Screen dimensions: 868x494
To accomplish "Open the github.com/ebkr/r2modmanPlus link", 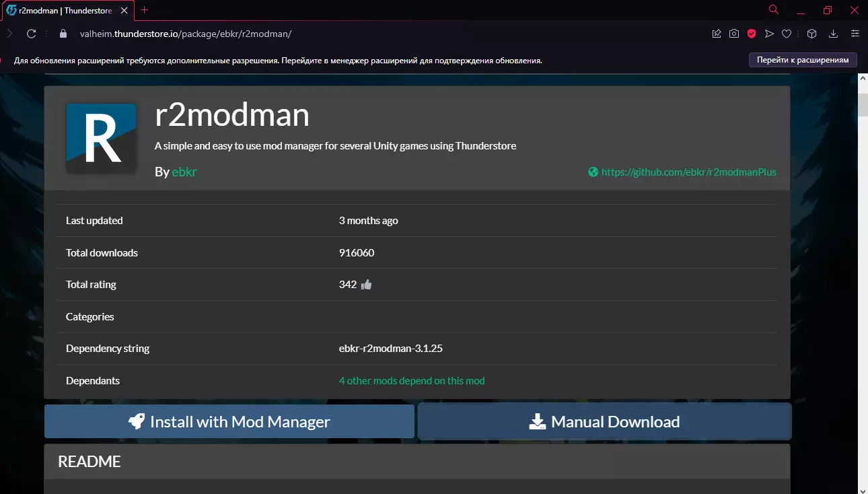I will (x=689, y=172).
